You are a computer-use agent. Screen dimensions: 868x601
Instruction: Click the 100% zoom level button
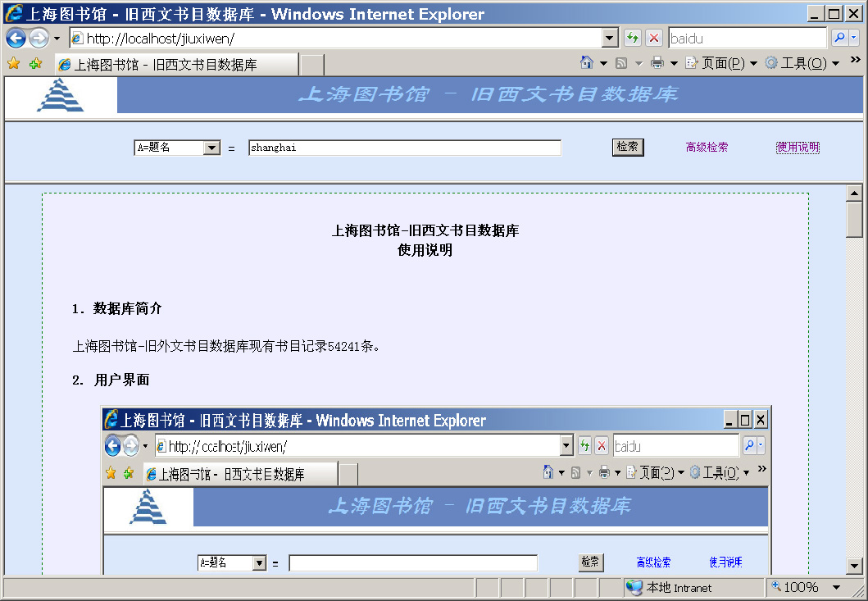coord(796,587)
